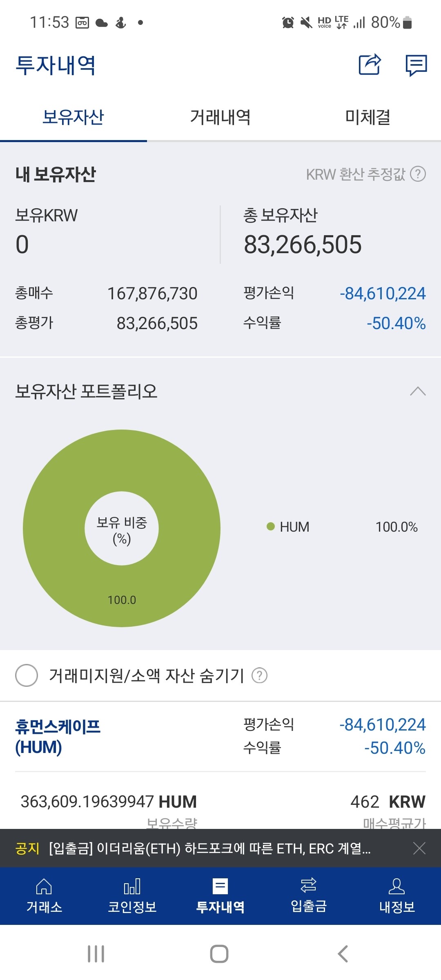Collapse the 보유자산 포트폴리오 section
The image size is (441, 980).
pyautogui.click(x=417, y=391)
